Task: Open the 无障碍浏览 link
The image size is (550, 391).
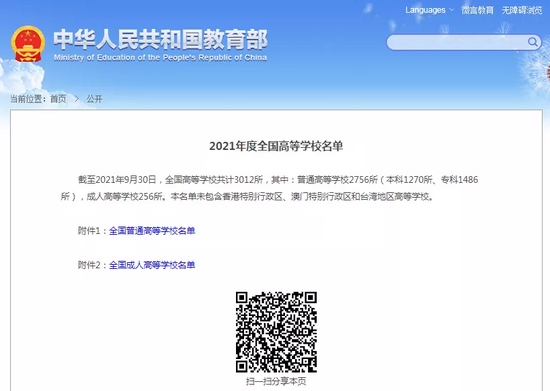Action: (522, 10)
